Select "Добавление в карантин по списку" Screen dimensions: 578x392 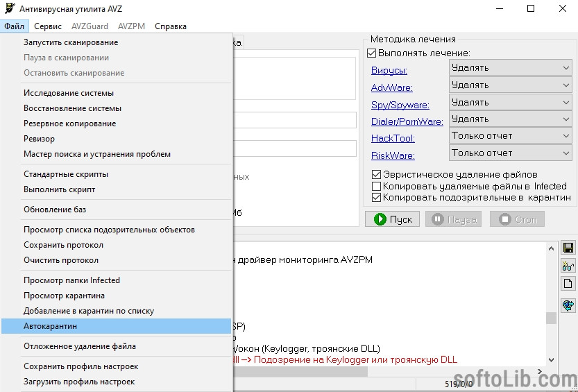pos(116,311)
